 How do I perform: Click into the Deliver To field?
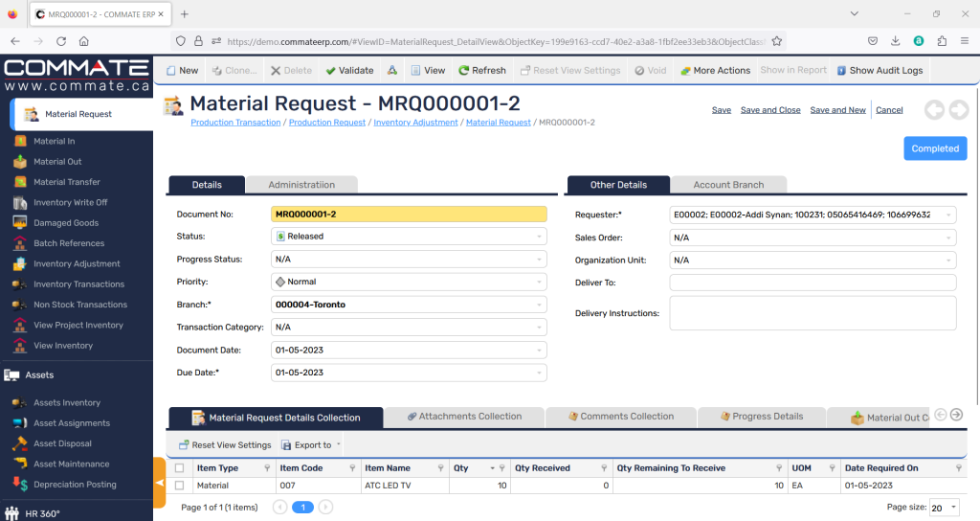[x=812, y=283]
